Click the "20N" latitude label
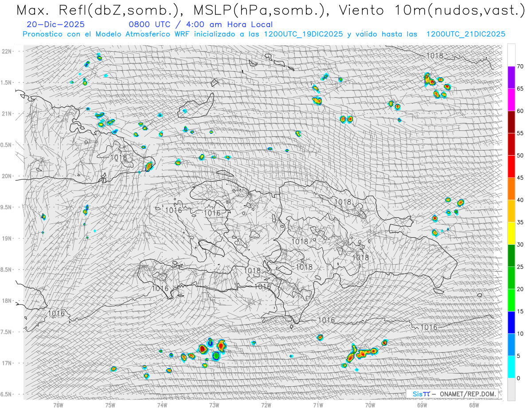The image size is (532, 411). 7,176
